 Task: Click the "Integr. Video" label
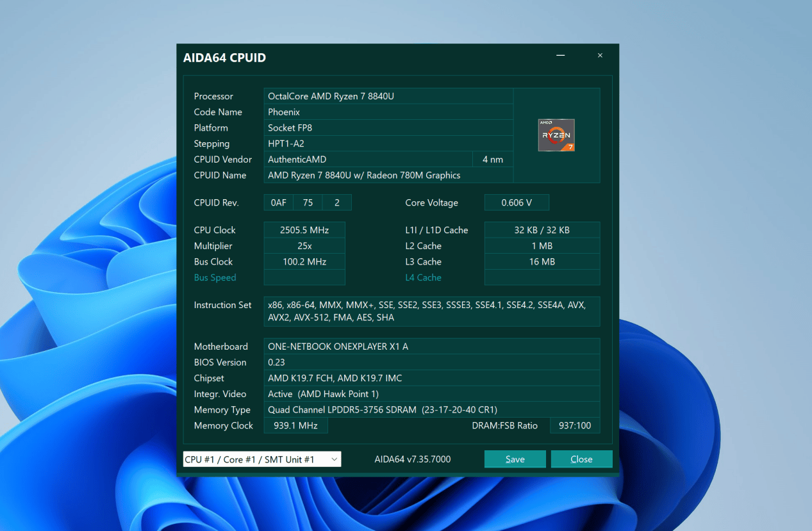point(220,394)
